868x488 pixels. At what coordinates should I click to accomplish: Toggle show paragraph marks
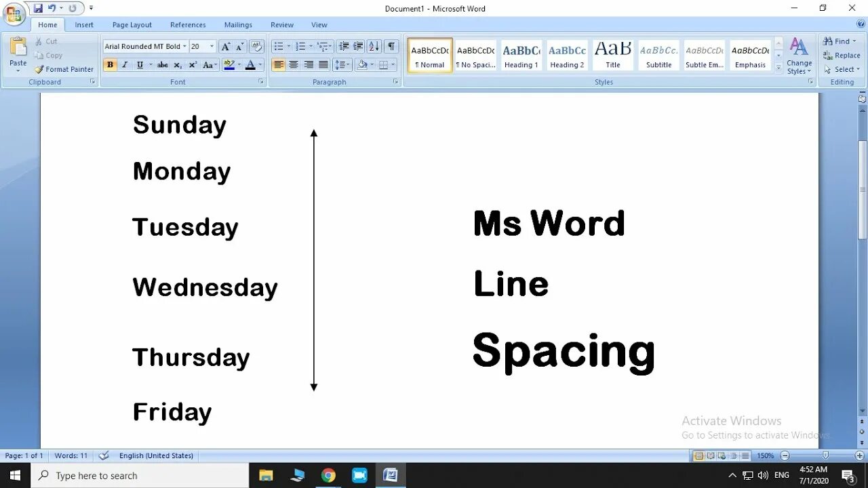[391, 46]
